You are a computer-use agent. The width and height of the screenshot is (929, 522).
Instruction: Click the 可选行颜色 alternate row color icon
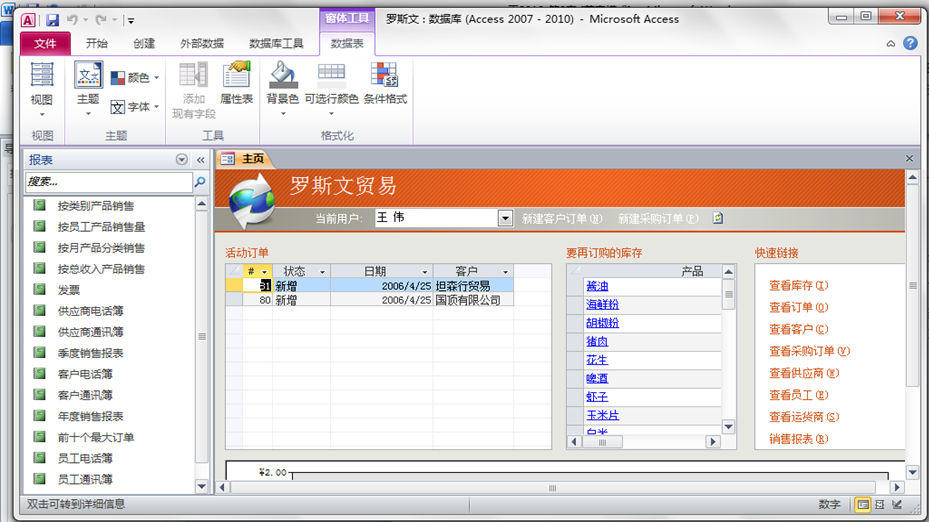[331, 75]
